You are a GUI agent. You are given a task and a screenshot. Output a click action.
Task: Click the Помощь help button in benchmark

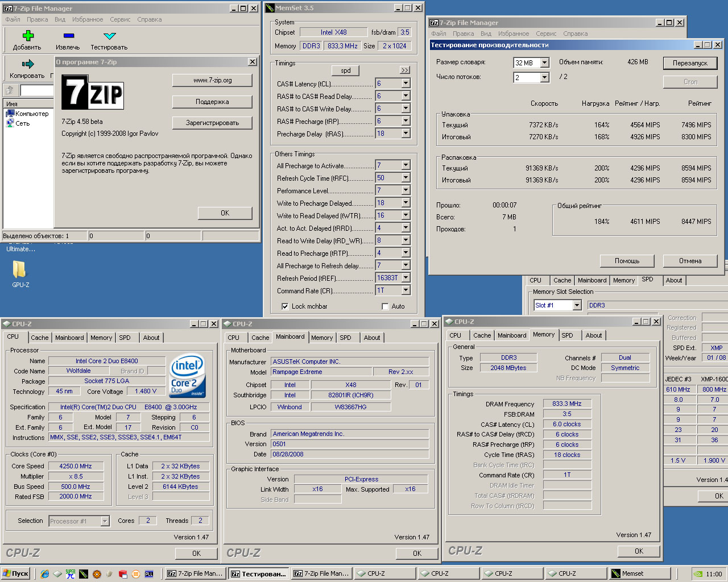(627, 261)
